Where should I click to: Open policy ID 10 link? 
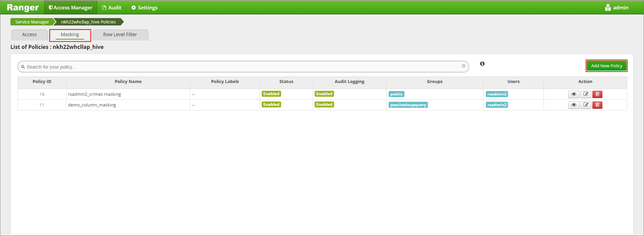click(x=42, y=94)
